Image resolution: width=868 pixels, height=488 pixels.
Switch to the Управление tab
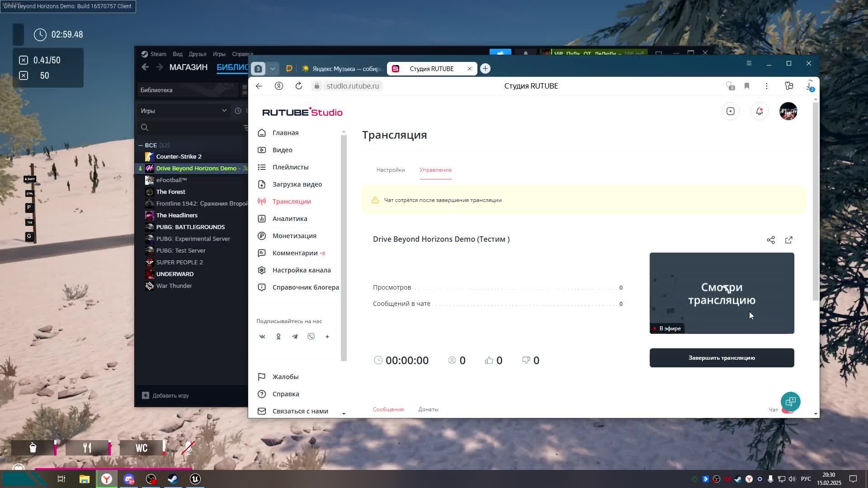tap(435, 170)
